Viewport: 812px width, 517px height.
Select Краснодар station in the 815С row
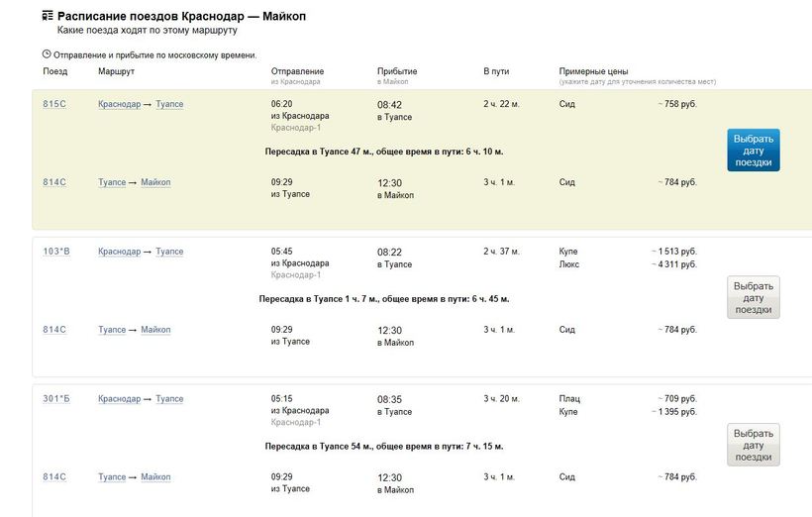[x=119, y=104]
